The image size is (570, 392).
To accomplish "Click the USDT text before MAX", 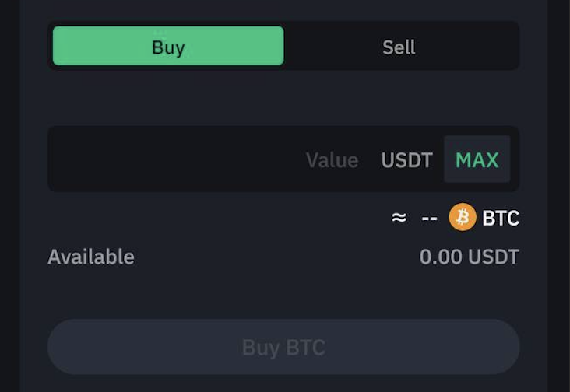I will click(406, 160).
